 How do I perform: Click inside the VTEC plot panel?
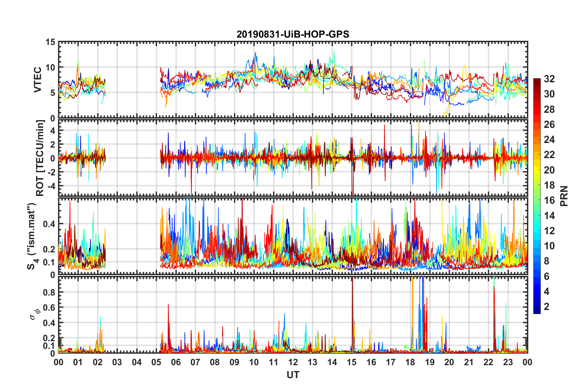click(293, 80)
